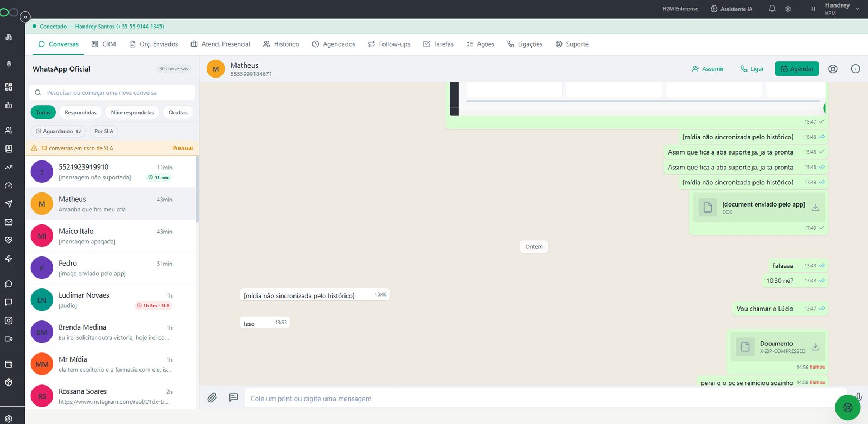Open the Tarefas tab

pyautogui.click(x=438, y=44)
